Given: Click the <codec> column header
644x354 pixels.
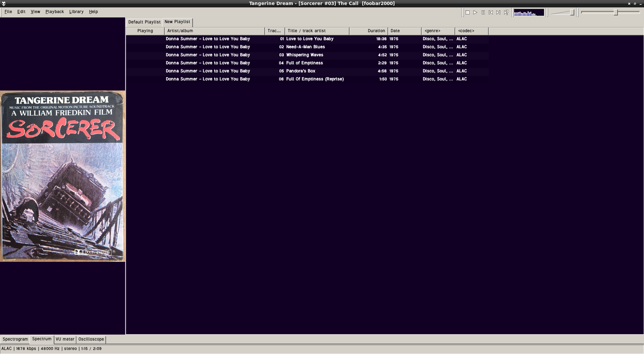Looking at the screenshot, I should tap(472, 31).
